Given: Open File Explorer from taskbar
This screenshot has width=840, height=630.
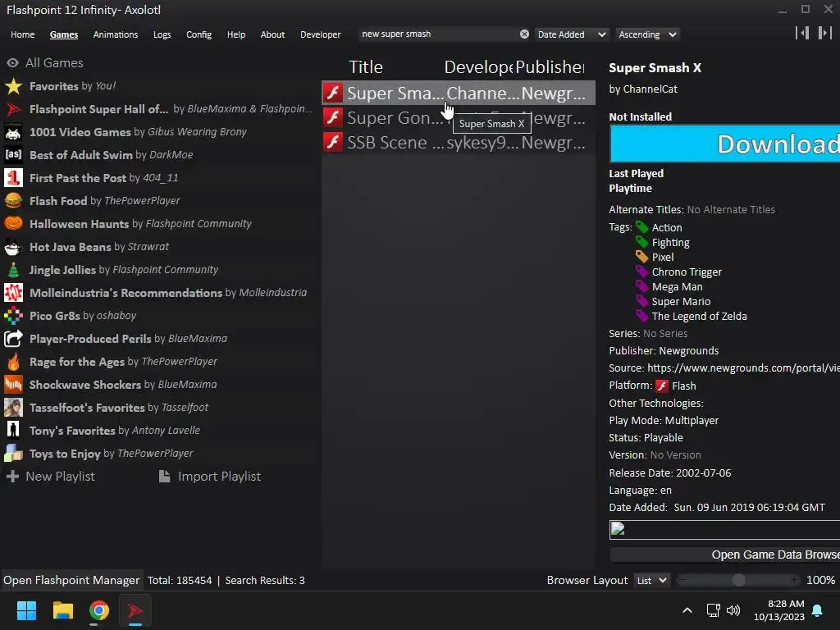Looking at the screenshot, I should [x=62, y=610].
